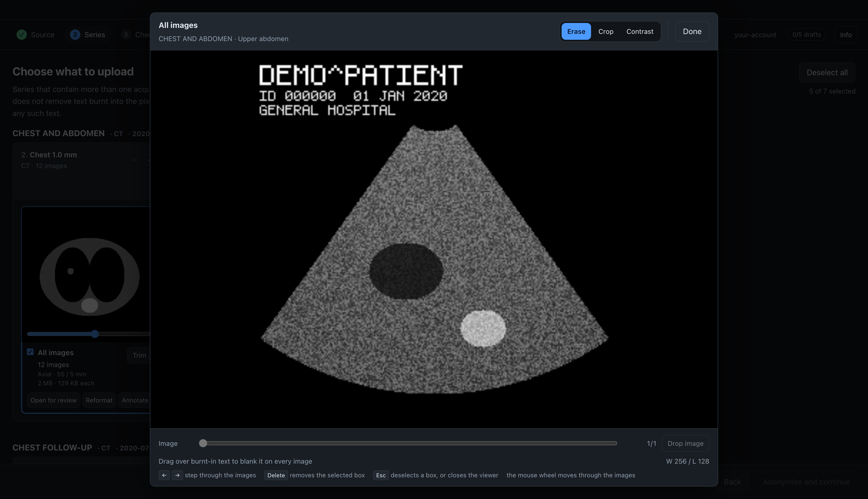
Task: Click the Delete key hint
Action: point(276,475)
